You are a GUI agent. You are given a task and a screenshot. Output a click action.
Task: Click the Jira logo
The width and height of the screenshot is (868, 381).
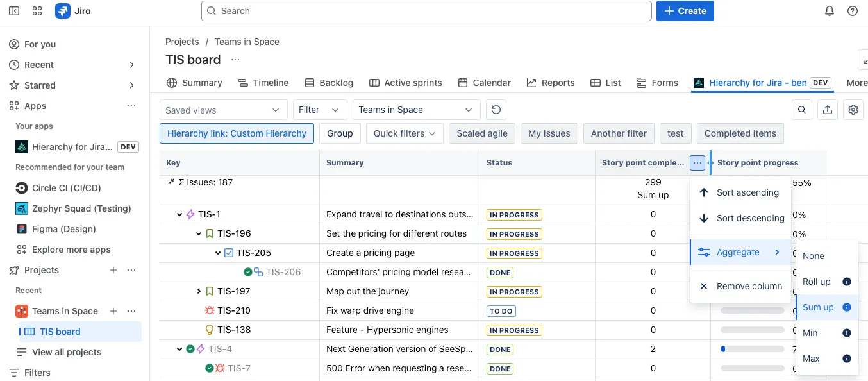[73, 11]
